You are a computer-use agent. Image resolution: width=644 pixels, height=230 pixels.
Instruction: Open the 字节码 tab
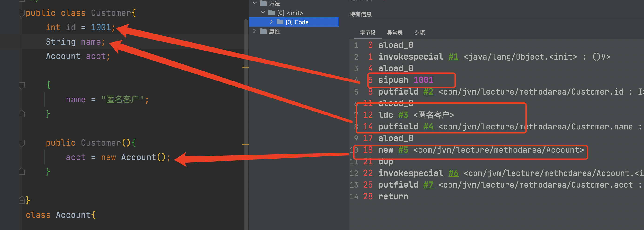pyautogui.click(x=368, y=33)
